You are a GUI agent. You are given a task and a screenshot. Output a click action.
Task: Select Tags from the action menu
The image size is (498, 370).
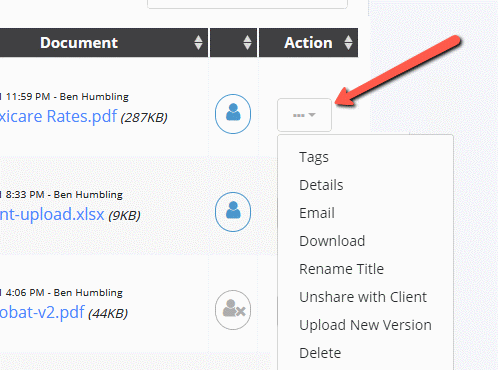point(314,157)
